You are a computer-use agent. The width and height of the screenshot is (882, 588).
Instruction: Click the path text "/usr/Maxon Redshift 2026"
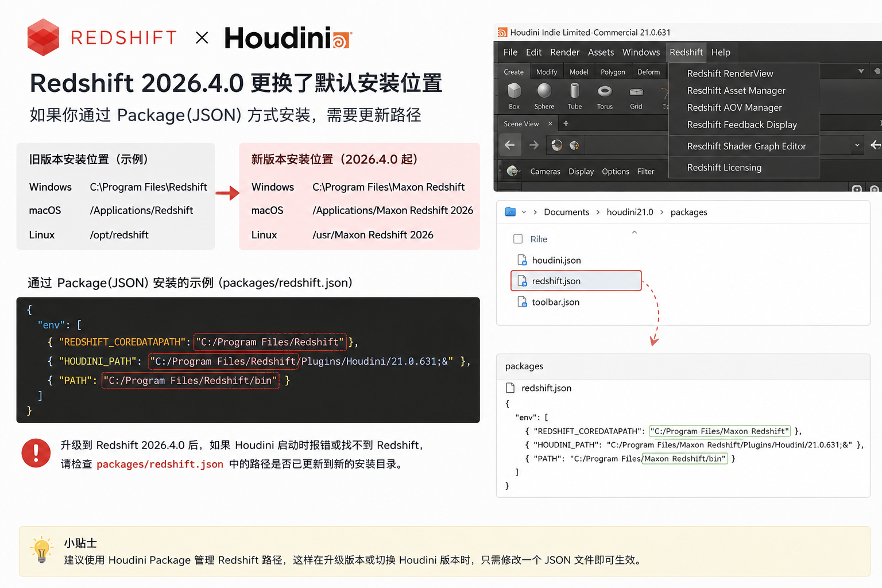click(373, 235)
